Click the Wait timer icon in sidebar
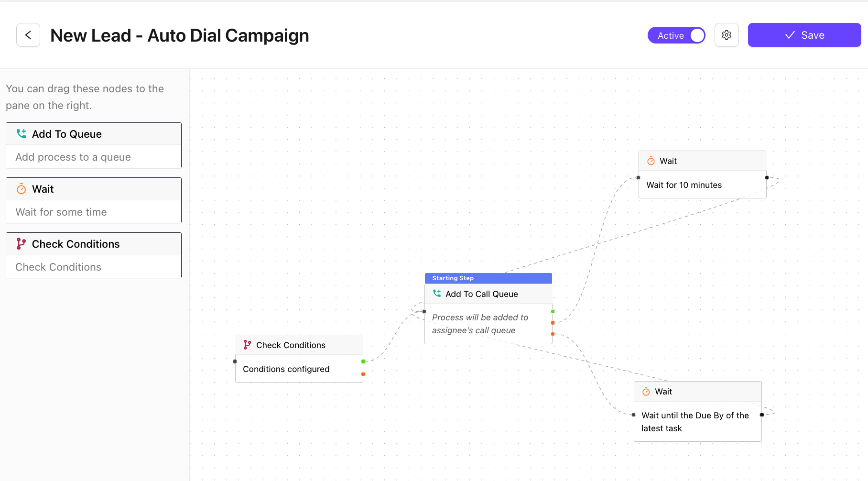This screenshot has width=868, height=481. (22, 189)
